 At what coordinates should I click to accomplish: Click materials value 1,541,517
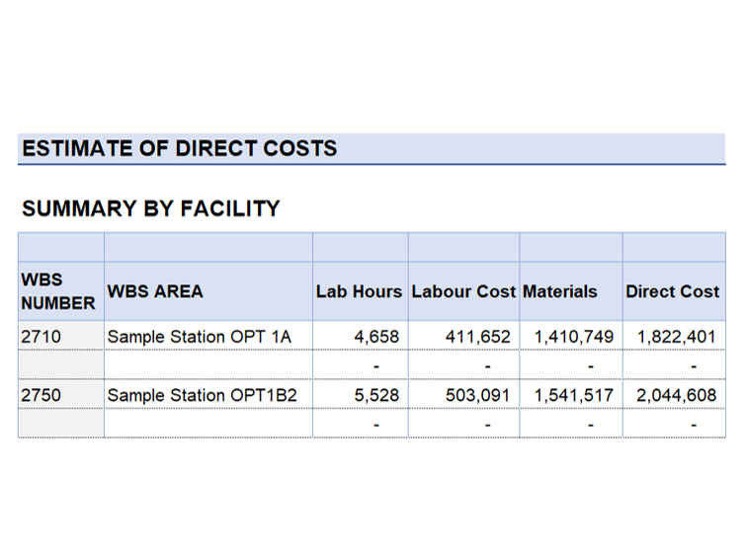(573, 395)
